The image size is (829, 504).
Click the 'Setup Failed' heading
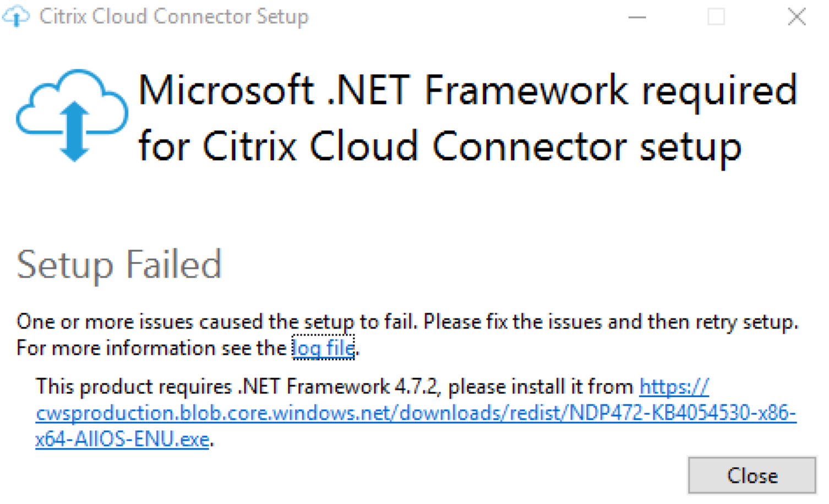119,265
